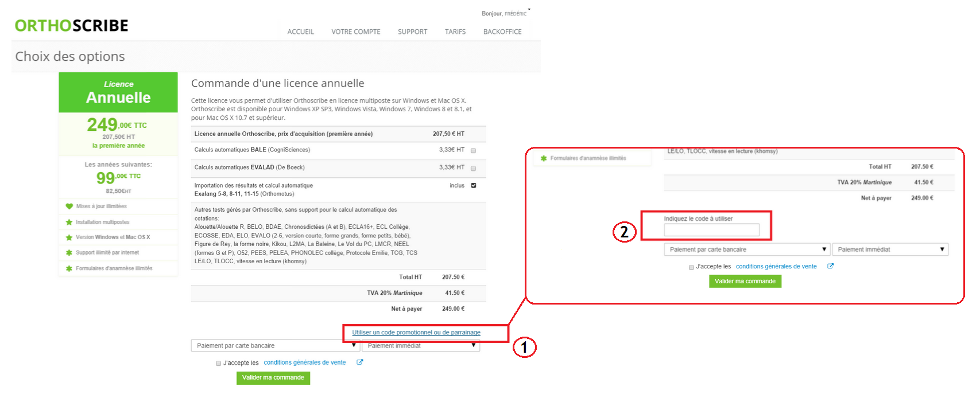Click the caret next to Bonjour Frédéric

point(529,10)
